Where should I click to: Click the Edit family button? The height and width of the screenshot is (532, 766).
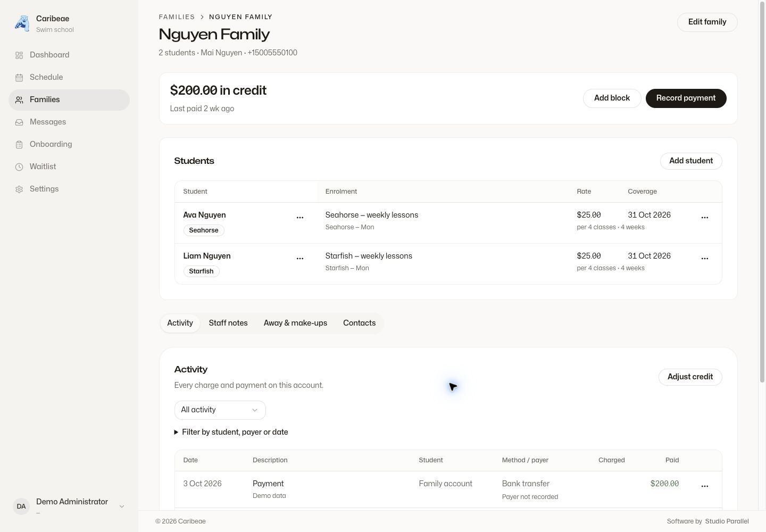click(707, 22)
